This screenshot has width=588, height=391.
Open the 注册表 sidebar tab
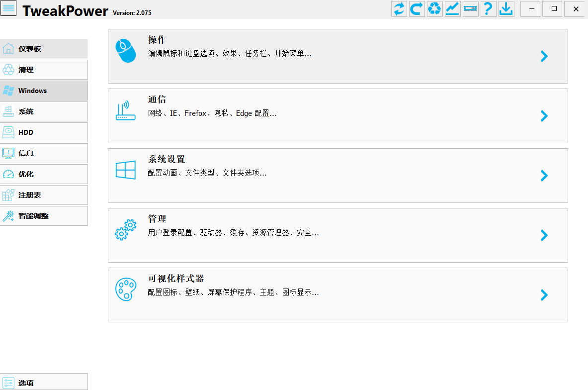click(44, 195)
